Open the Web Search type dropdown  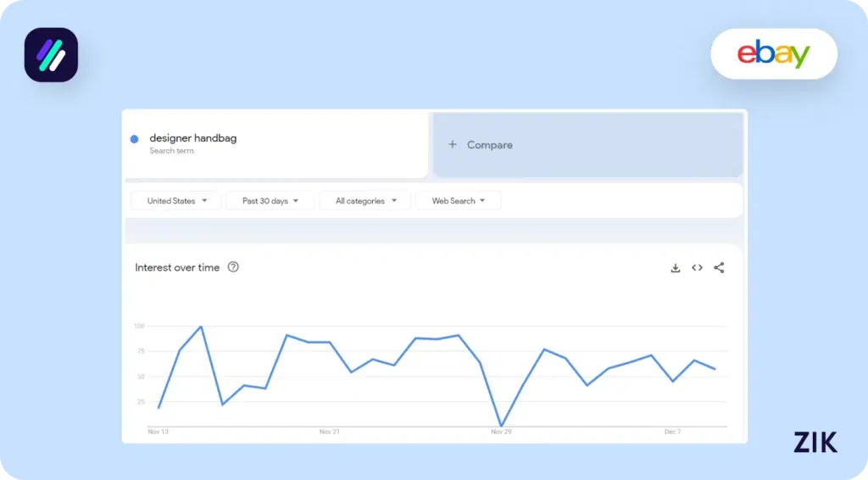click(x=458, y=201)
